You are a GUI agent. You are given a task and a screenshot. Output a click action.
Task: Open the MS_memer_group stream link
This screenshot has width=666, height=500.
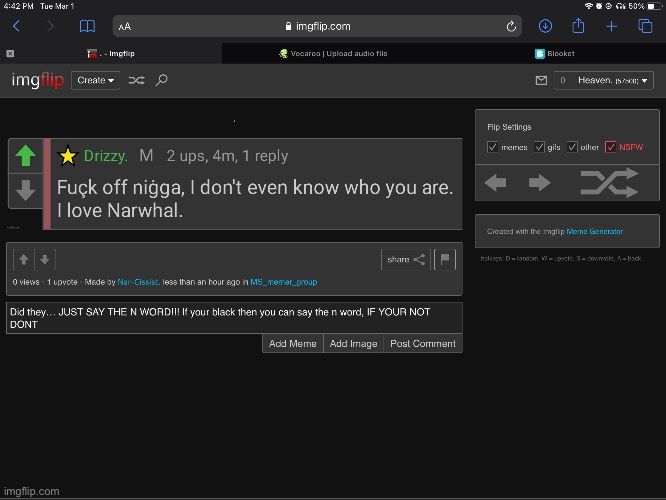[x=286, y=283]
